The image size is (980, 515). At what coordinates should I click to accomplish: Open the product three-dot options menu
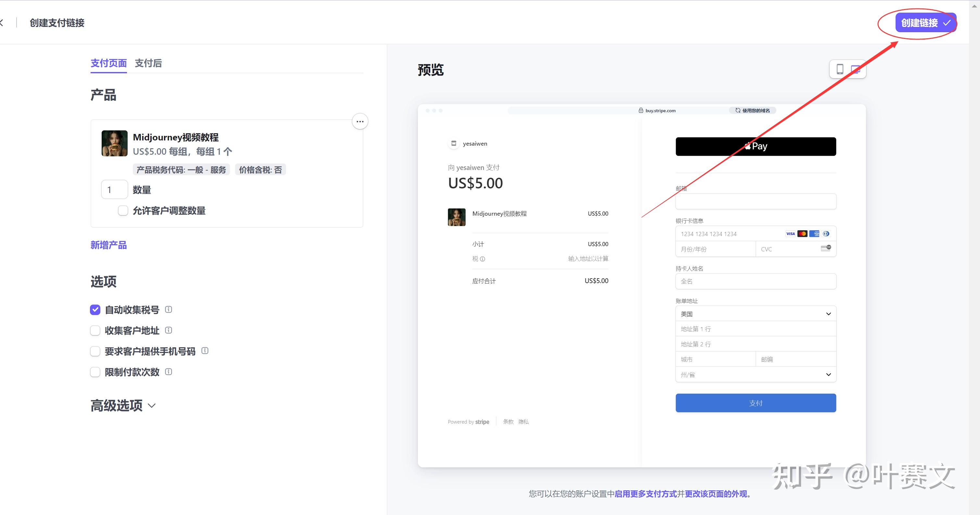tap(360, 122)
